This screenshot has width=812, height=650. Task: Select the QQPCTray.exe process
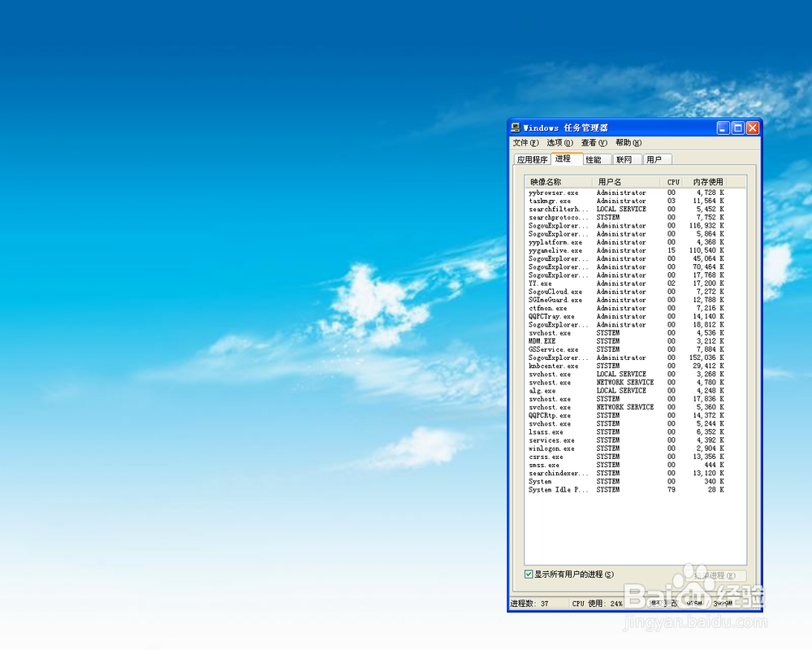tap(626, 317)
